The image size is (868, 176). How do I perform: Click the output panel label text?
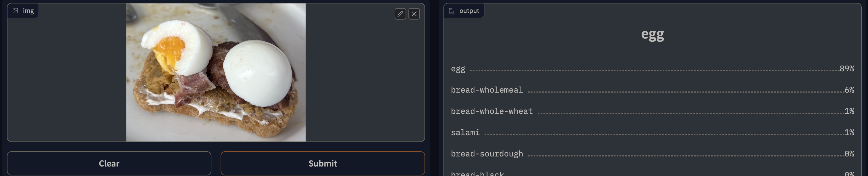pyautogui.click(x=469, y=11)
